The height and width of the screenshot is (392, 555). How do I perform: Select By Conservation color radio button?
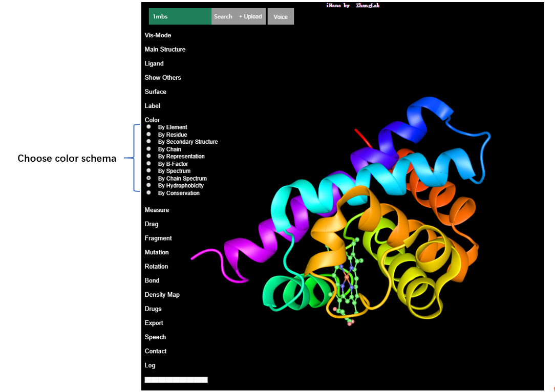click(148, 193)
